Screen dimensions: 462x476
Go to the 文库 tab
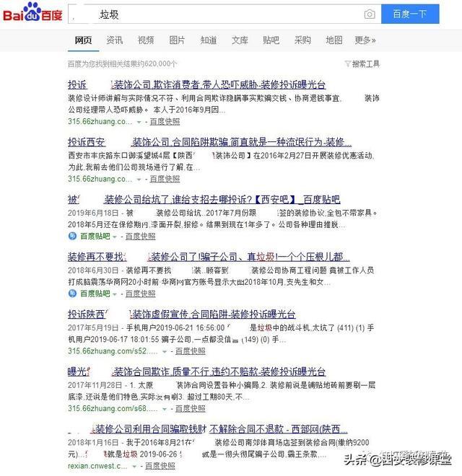click(240, 40)
